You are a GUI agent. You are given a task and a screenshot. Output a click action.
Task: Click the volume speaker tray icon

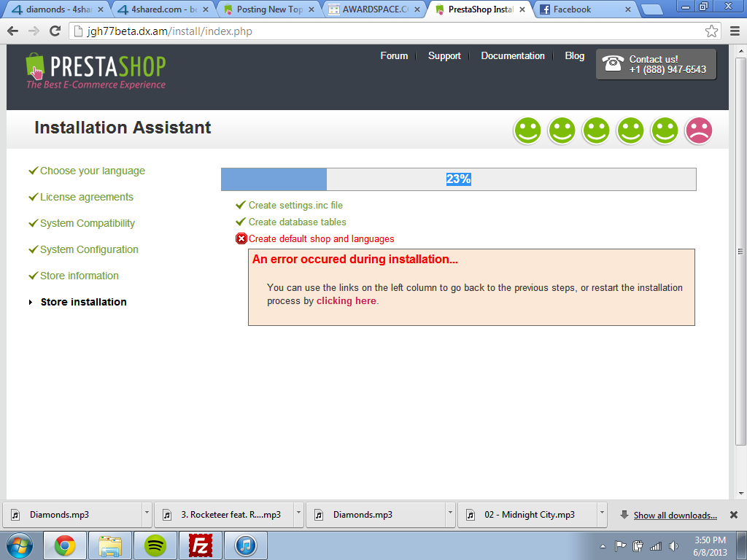tap(673, 546)
